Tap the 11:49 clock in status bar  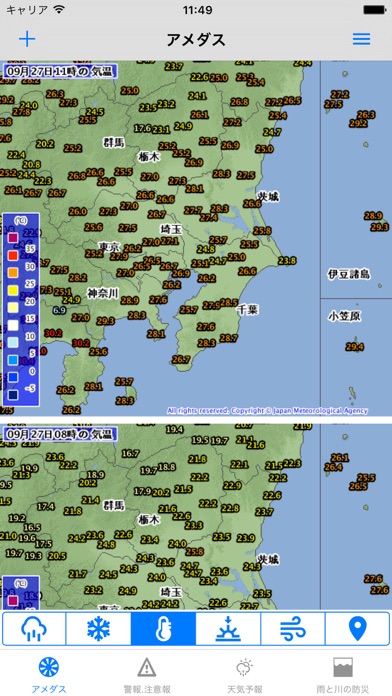coord(198,10)
